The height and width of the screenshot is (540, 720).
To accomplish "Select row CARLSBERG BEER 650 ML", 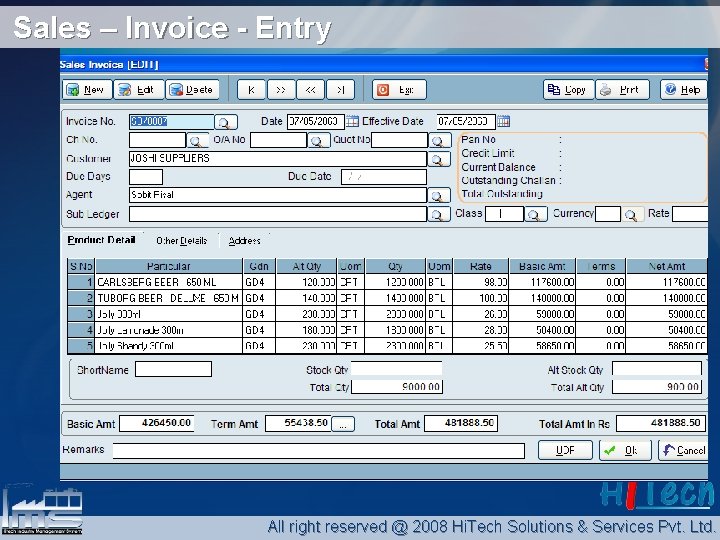I will point(387,282).
